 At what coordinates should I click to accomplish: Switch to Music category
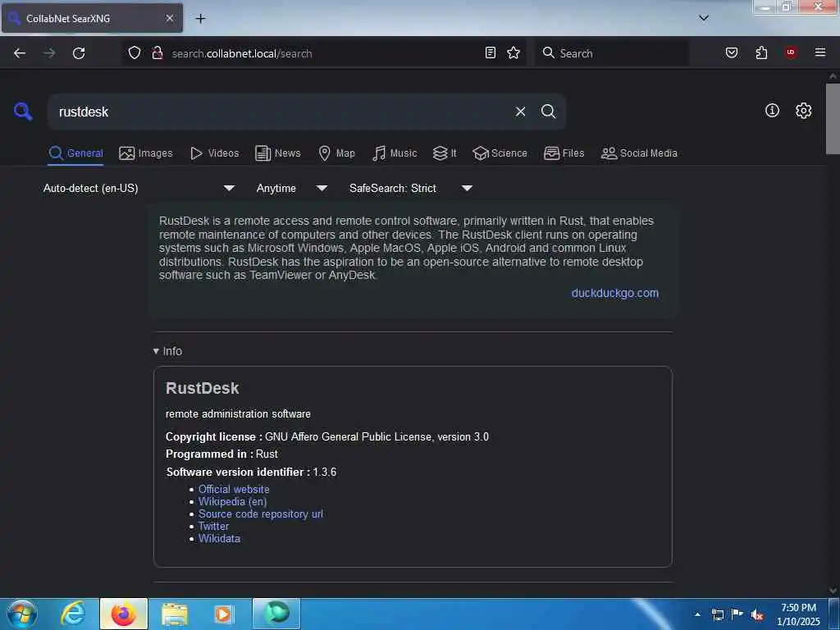pos(395,153)
